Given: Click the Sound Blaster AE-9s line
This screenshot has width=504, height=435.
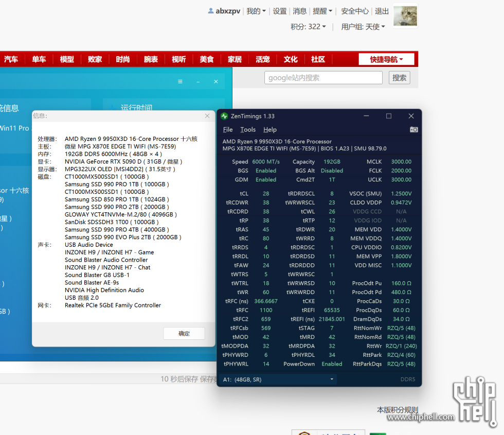Looking at the screenshot, I should click(x=92, y=282).
